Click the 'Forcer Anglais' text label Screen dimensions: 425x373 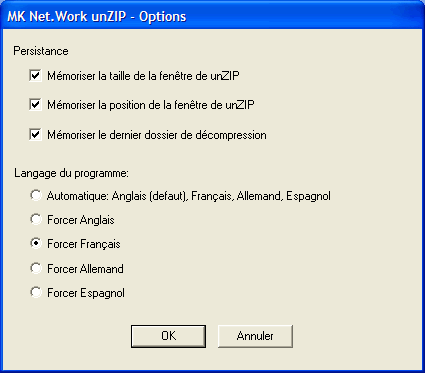coord(81,220)
